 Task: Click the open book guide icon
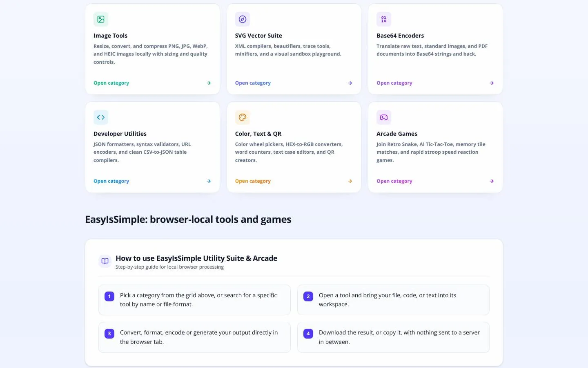tap(105, 261)
